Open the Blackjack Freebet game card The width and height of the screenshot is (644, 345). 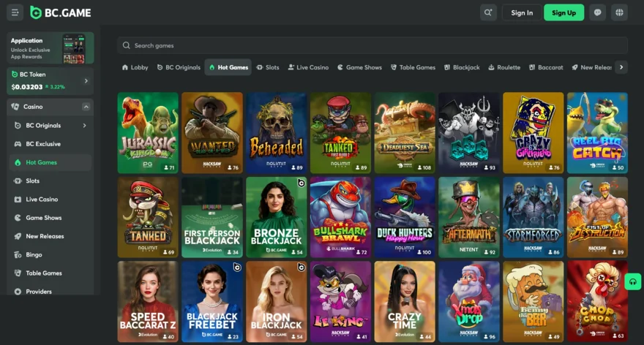point(212,302)
